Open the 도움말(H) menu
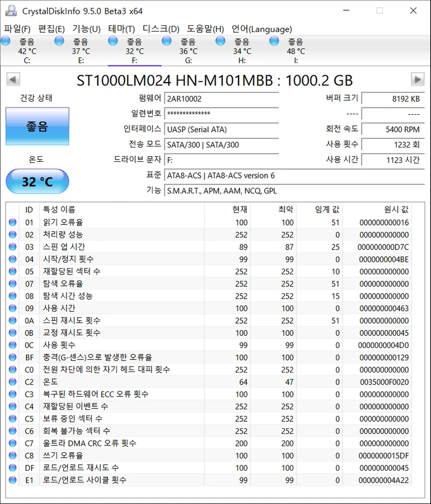431x504 pixels. click(205, 29)
